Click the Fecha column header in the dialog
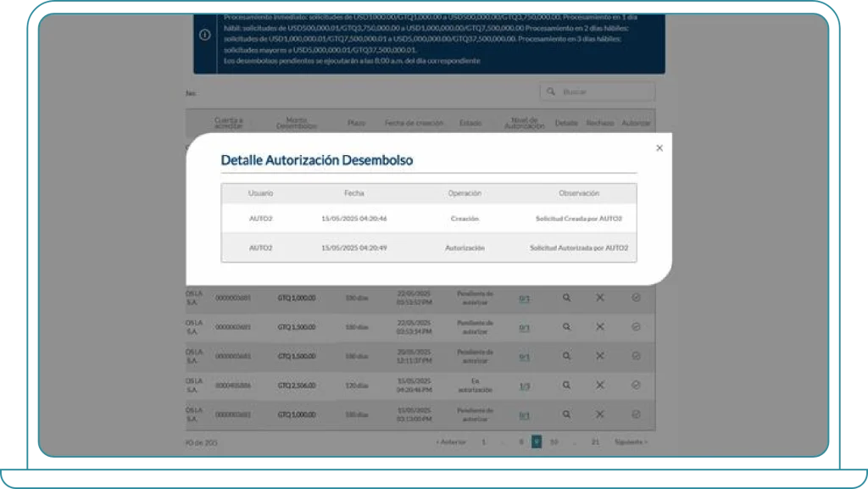The height and width of the screenshot is (489, 868). (354, 193)
